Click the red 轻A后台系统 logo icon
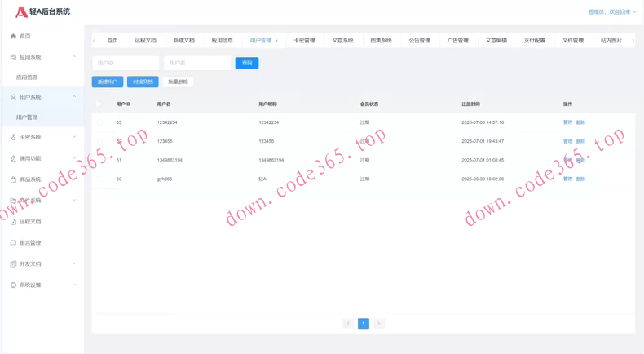This screenshot has width=644, height=354. click(21, 12)
